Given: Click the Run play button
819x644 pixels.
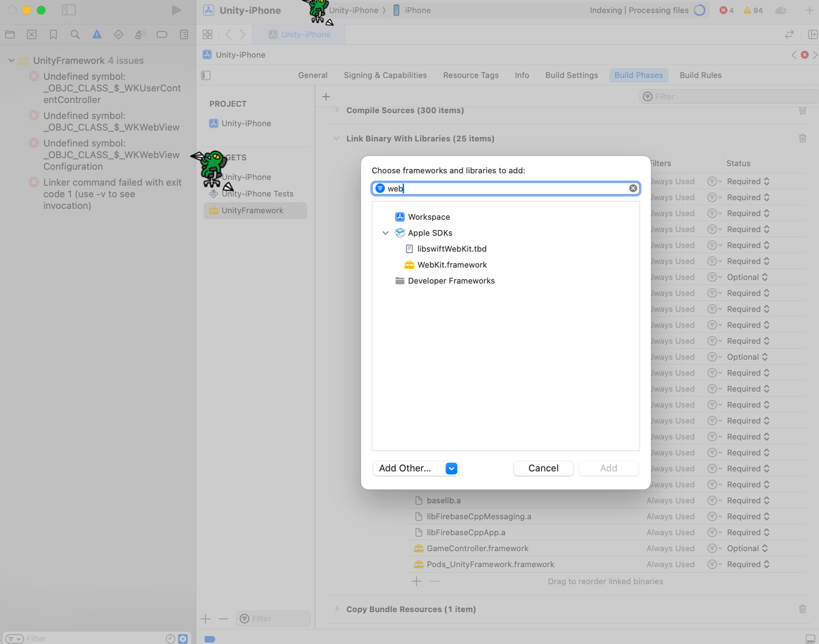Looking at the screenshot, I should click(x=176, y=10).
